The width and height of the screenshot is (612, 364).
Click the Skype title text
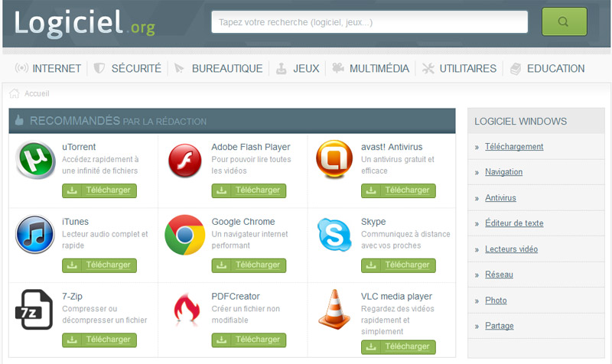373,222
